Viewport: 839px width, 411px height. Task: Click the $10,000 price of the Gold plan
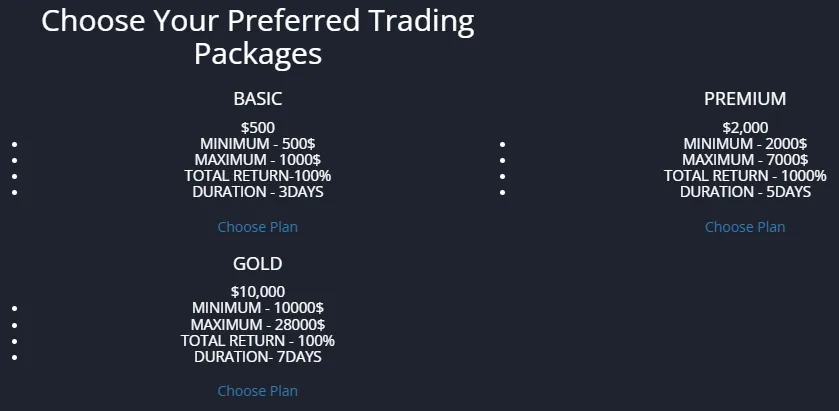coord(258,292)
